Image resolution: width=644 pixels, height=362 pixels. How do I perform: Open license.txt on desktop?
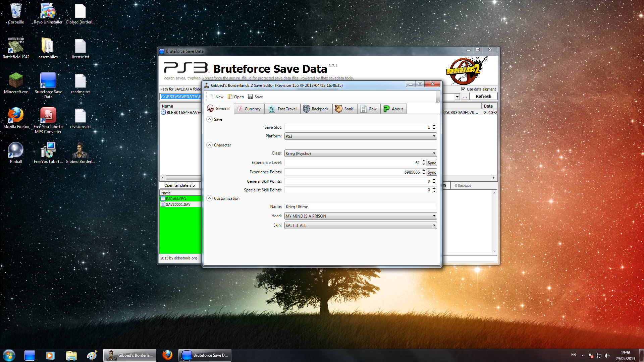(80, 48)
